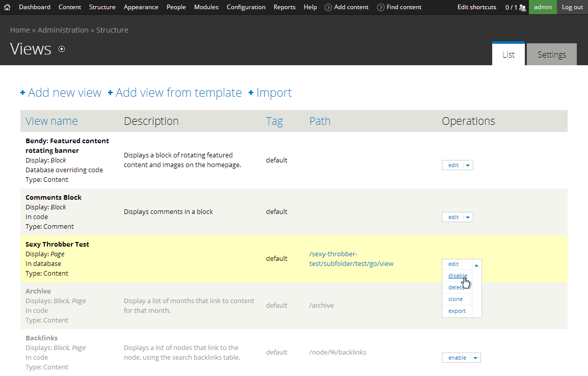
Task: Open the Modules admin menu
Action: pyautogui.click(x=206, y=7)
